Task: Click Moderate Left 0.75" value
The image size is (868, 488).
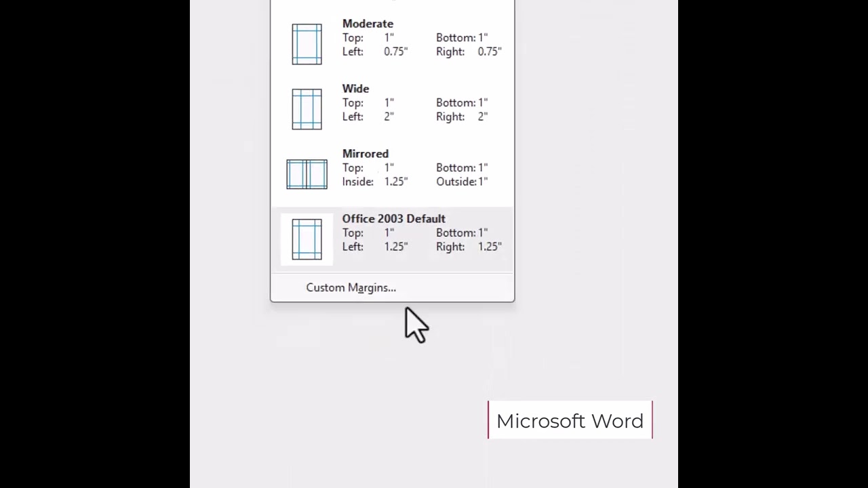Action: pyautogui.click(x=396, y=52)
